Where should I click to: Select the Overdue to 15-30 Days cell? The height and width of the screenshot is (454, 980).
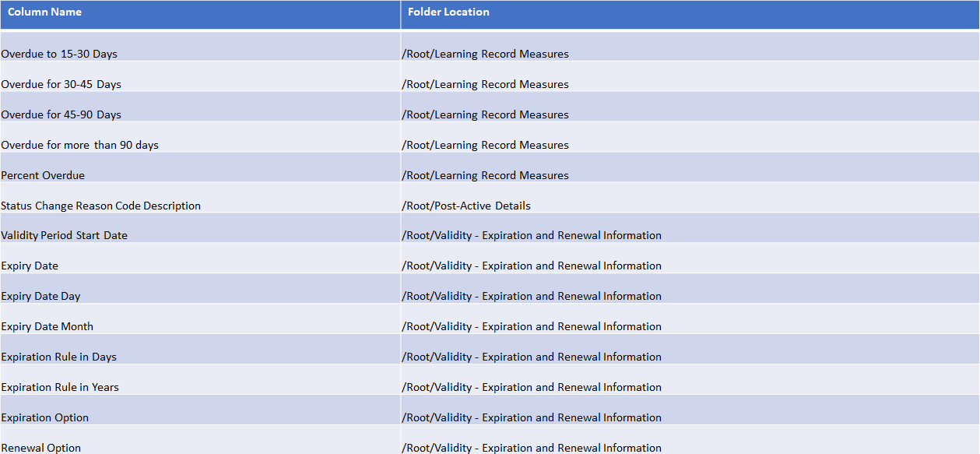tap(59, 54)
